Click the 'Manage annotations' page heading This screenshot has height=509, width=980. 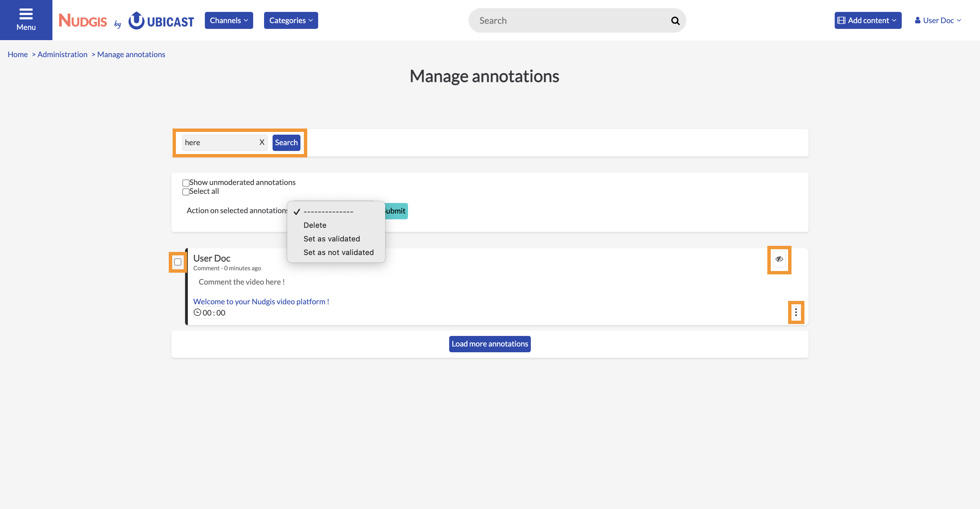click(484, 76)
